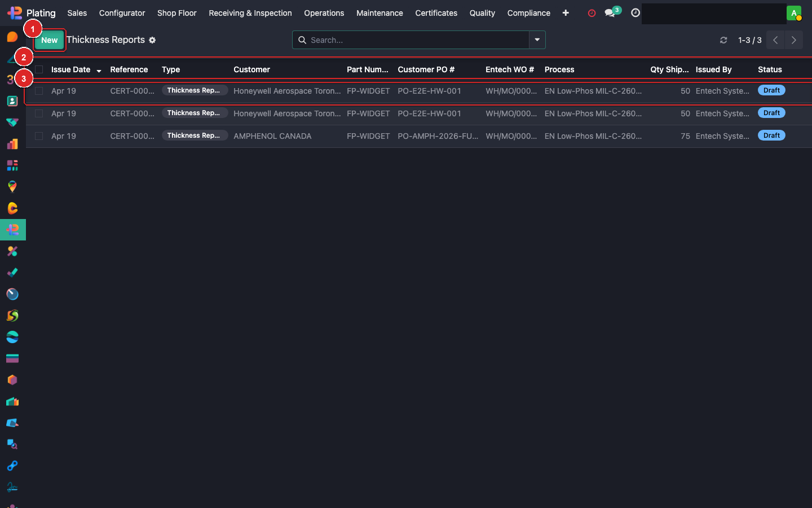Toggle the Issue Date sort arrow
The width and height of the screenshot is (812, 508).
tap(99, 70)
